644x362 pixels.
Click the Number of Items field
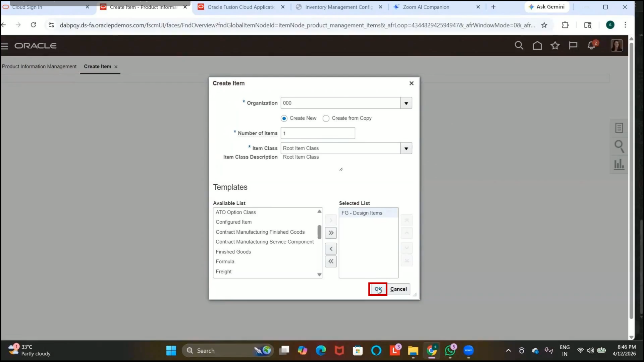[x=318, y=133]
